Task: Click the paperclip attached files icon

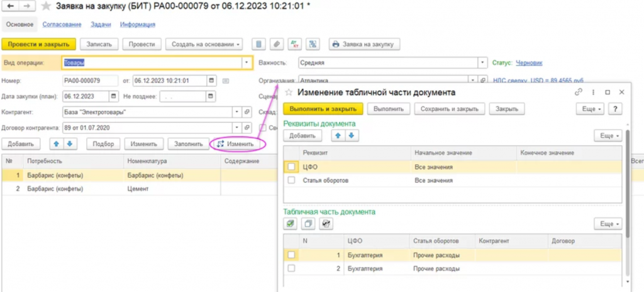Action: coord(275,44)
